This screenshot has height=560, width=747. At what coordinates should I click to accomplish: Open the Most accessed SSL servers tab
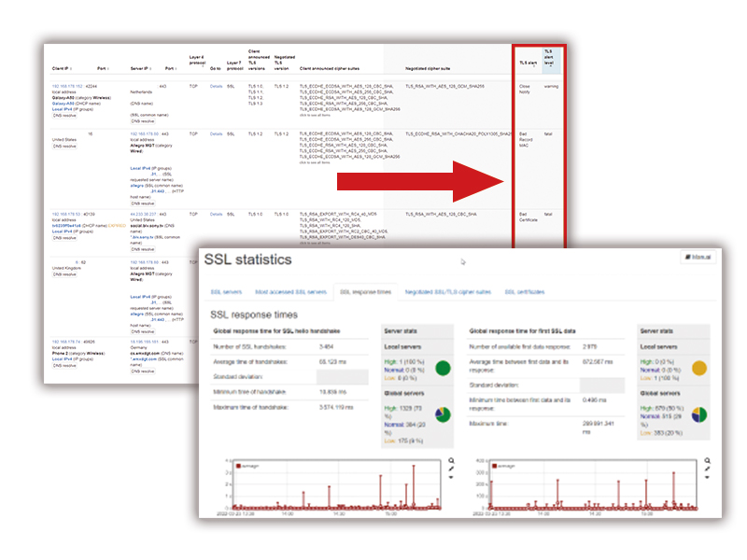pos(291,292)
